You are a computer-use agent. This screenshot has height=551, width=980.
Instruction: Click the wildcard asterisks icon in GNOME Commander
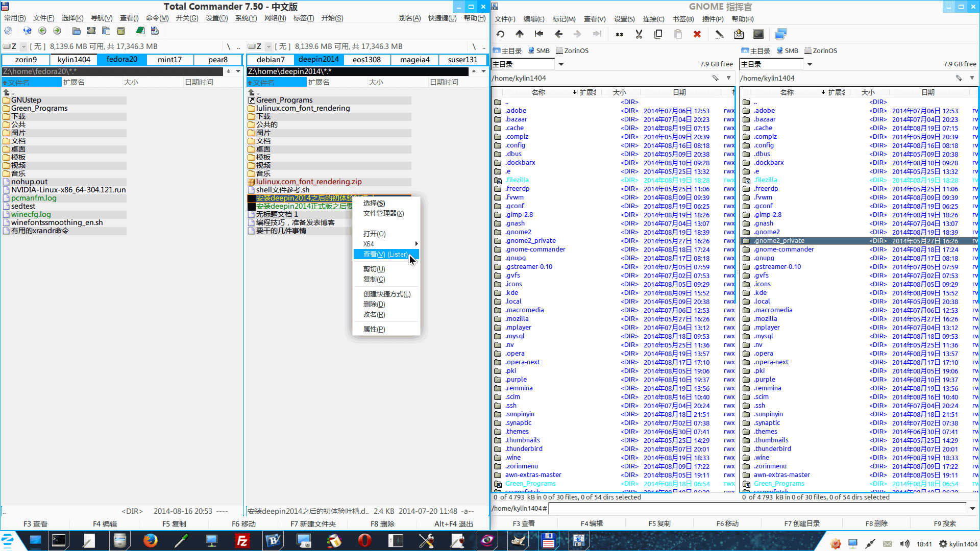[x=619, y=34]
